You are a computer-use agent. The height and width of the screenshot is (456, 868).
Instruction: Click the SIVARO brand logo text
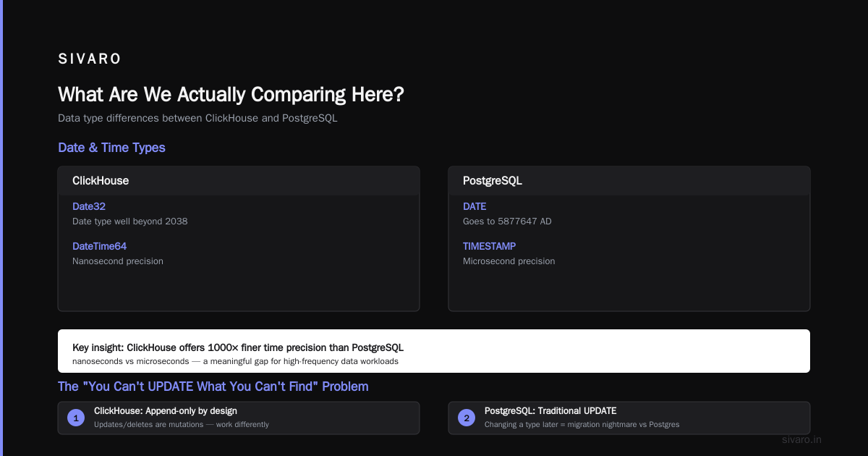[90, 59]
